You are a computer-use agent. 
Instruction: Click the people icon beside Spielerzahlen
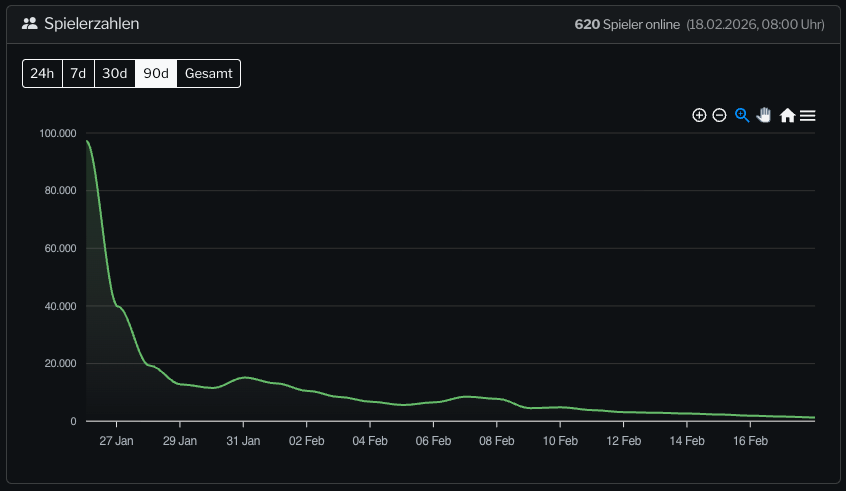(x=29, y=23)
